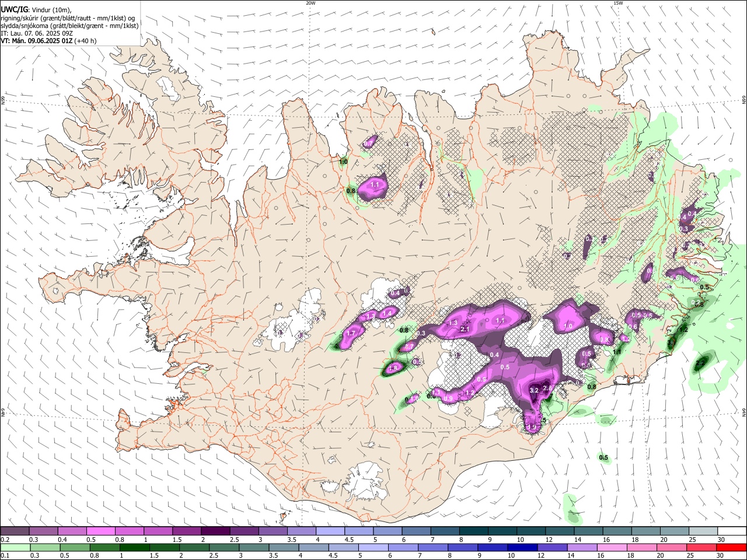Click the darkest purple 2 swatch in snow legend
747x560 pixels.
[x=215, y=531]
